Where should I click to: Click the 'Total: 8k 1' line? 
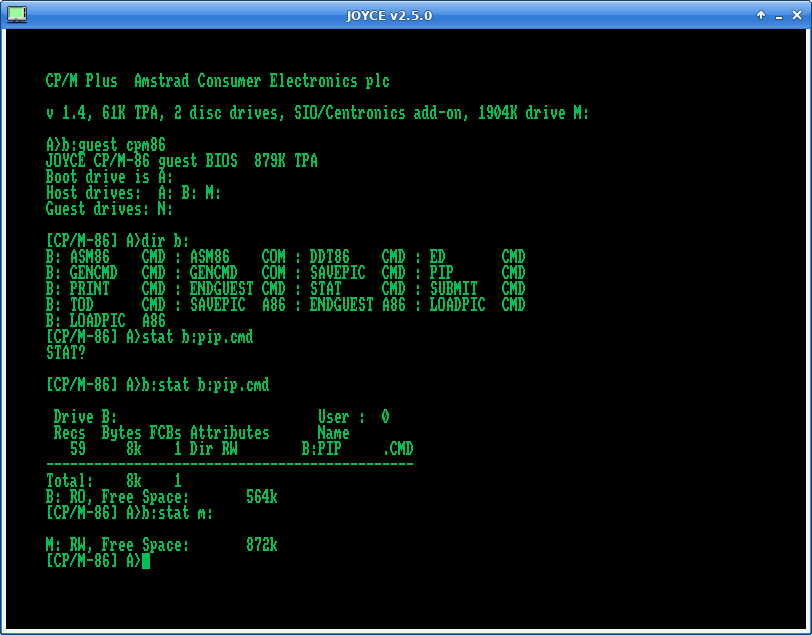tap(114, 481)
